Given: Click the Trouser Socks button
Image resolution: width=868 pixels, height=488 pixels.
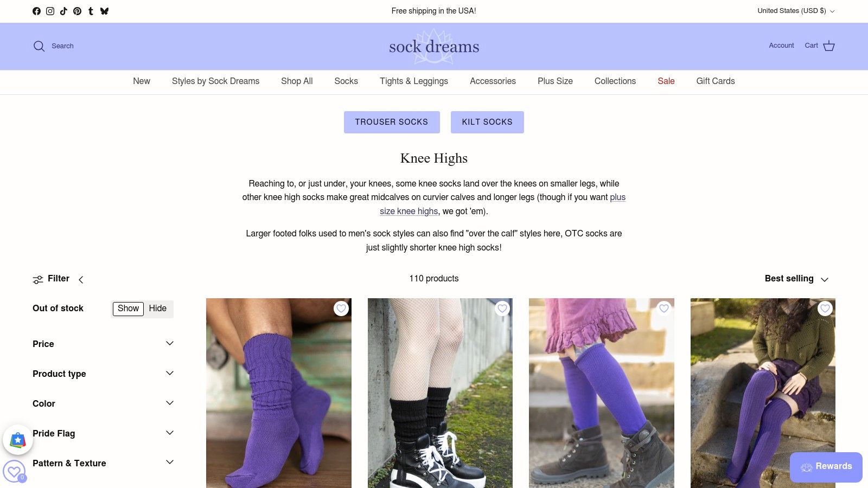Looking at the screenshot, I should (x=392, y=122).
